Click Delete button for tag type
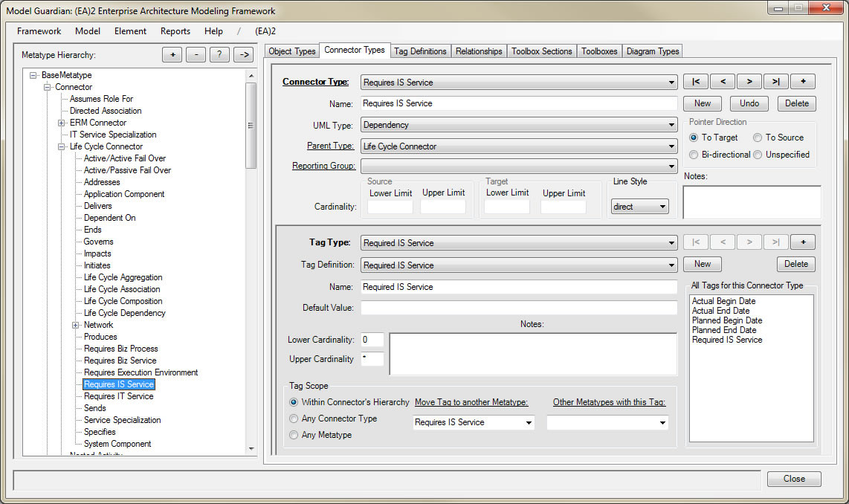Image resolution: width=849 pixels, height=504 pixels. tap(796, 264)
